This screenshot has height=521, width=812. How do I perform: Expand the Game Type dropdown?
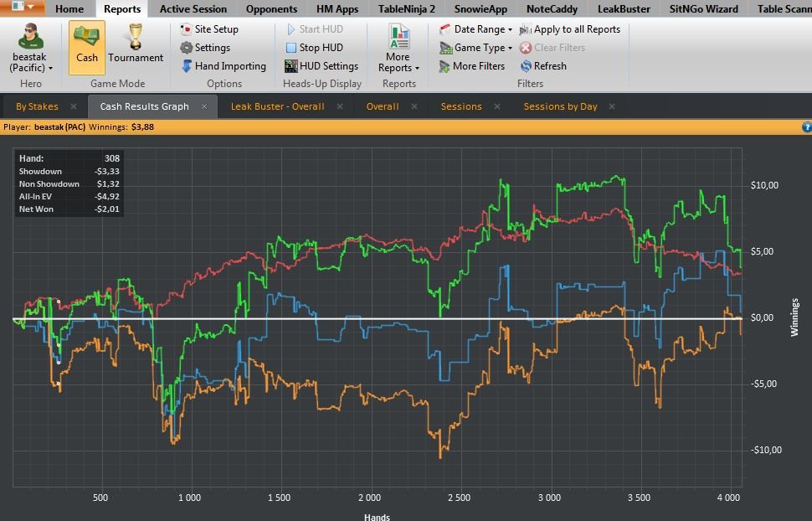coord(476,48)
